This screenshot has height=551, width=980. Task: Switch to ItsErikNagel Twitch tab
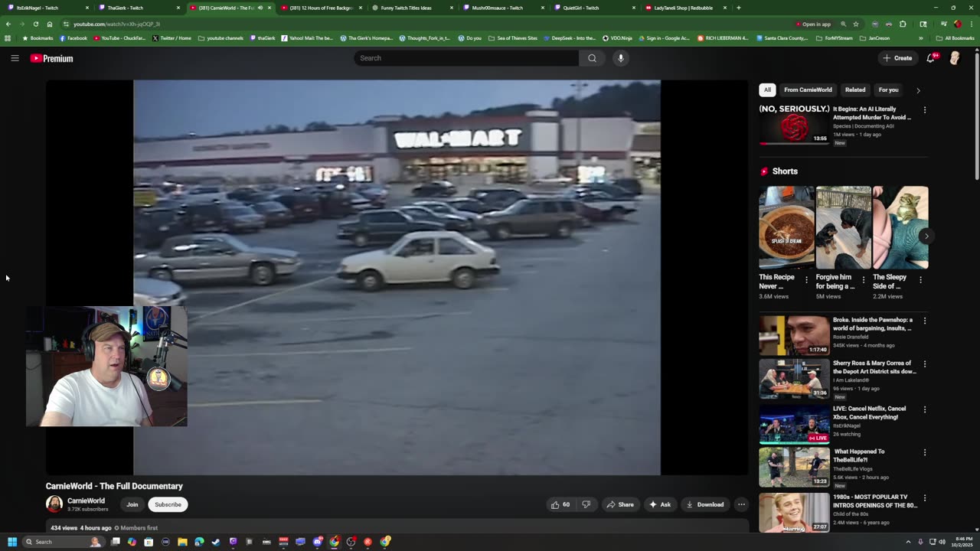point(48,8)
